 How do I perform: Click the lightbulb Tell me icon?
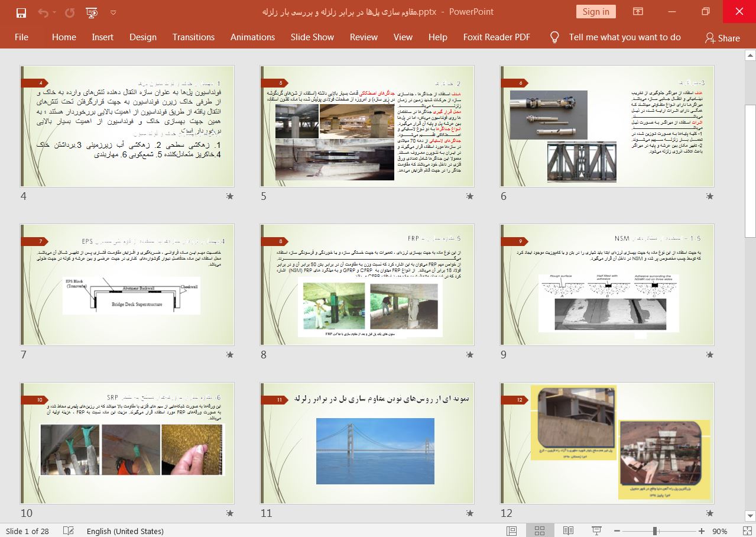(x=554, y=37)
